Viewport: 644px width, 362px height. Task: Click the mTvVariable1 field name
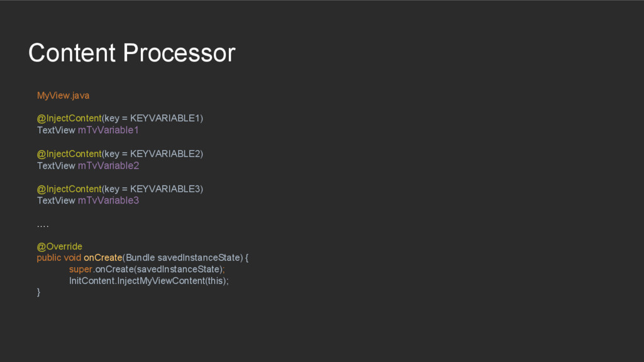click(108, 130)
